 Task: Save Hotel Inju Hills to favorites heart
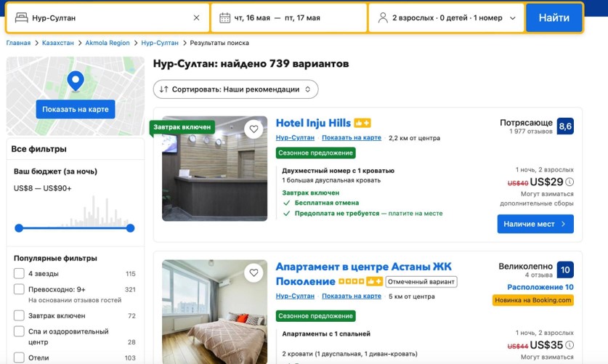(x=254, y=129)
